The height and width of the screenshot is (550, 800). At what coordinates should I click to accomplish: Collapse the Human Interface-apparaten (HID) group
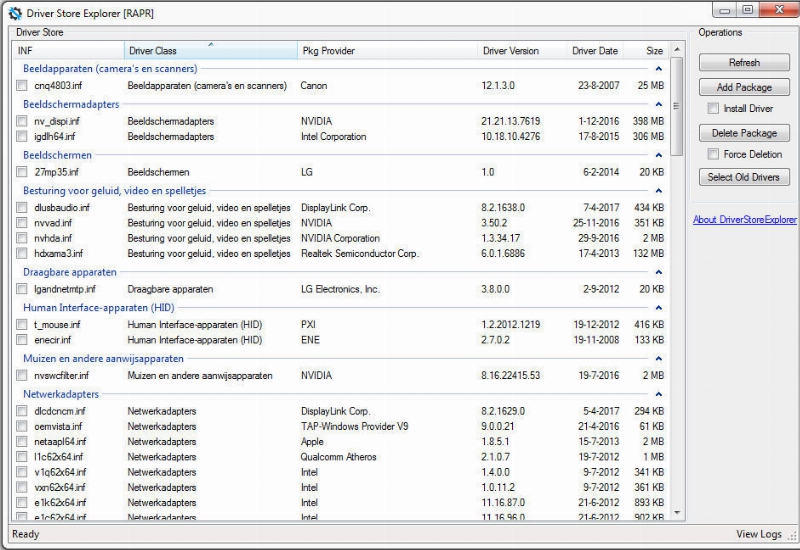tap(658, 308)
